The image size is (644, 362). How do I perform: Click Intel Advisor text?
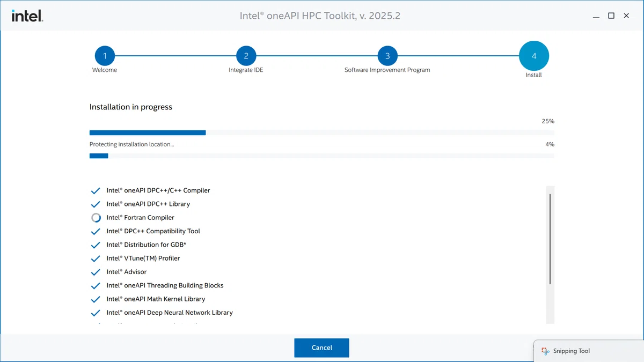coord(126,272)
